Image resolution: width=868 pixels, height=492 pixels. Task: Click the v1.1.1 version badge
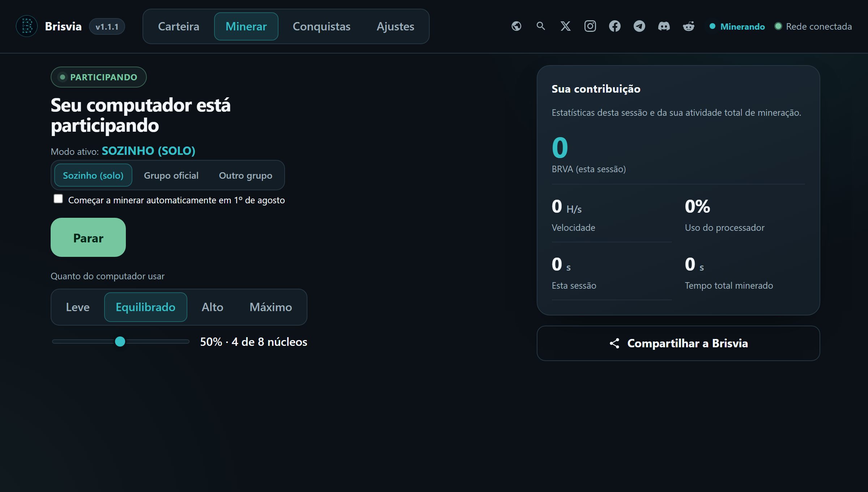pos(107,26)
